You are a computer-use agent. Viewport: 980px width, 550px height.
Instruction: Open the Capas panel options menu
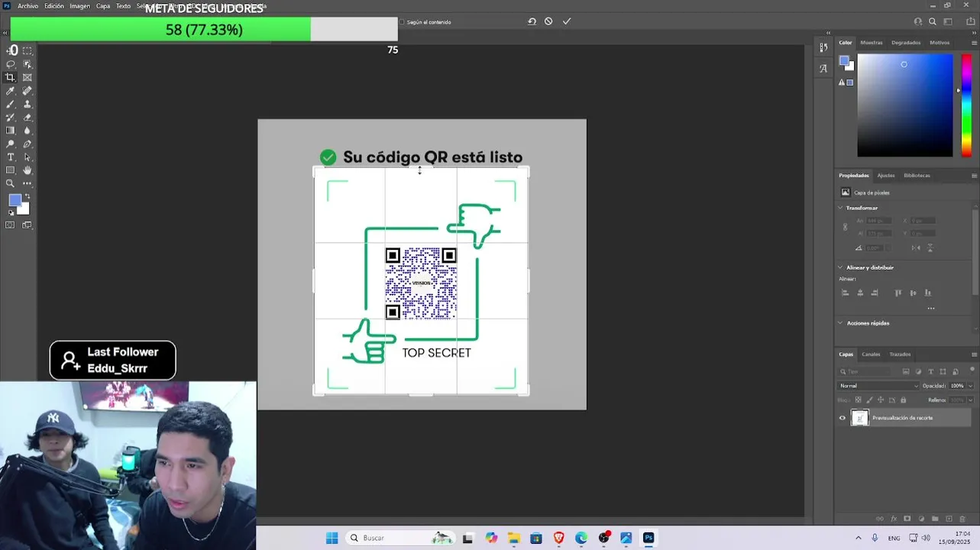974,354
